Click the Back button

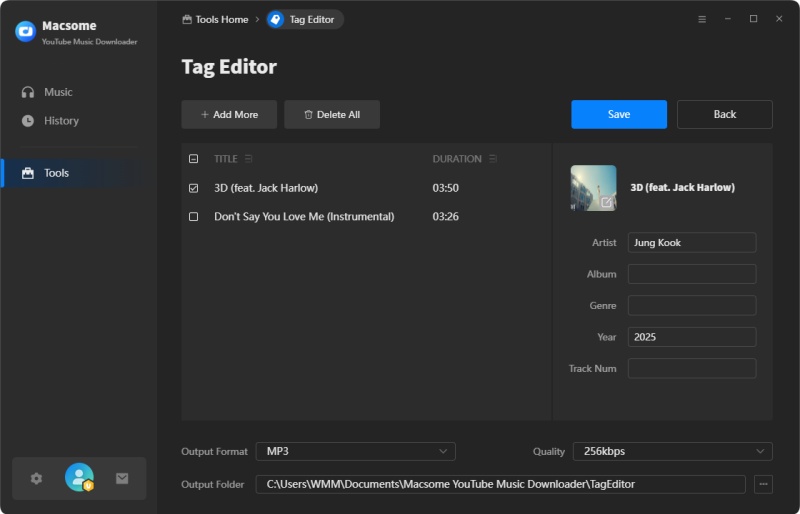pyautogui.click(x=724, y=114)
